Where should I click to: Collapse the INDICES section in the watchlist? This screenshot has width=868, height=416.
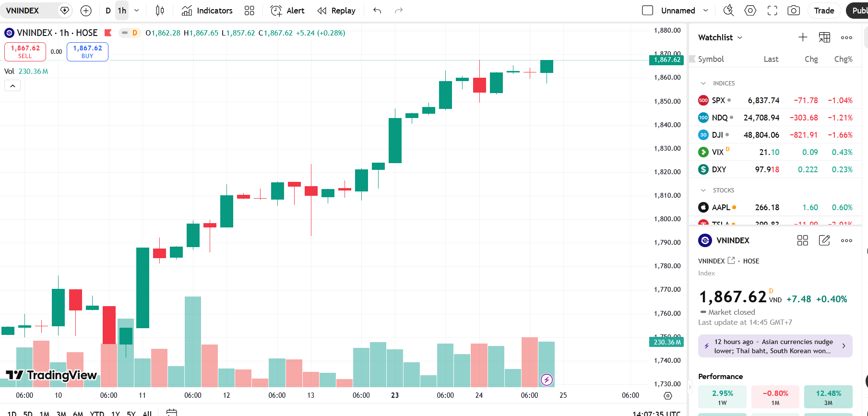pos(703,83)
